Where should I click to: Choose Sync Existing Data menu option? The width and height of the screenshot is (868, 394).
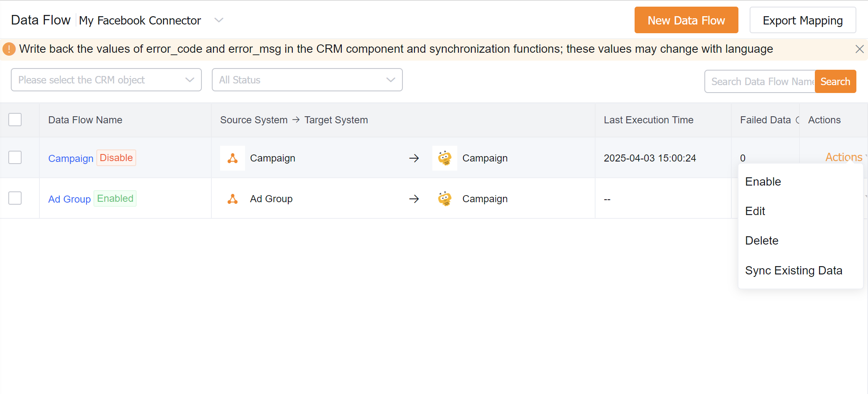793,270
